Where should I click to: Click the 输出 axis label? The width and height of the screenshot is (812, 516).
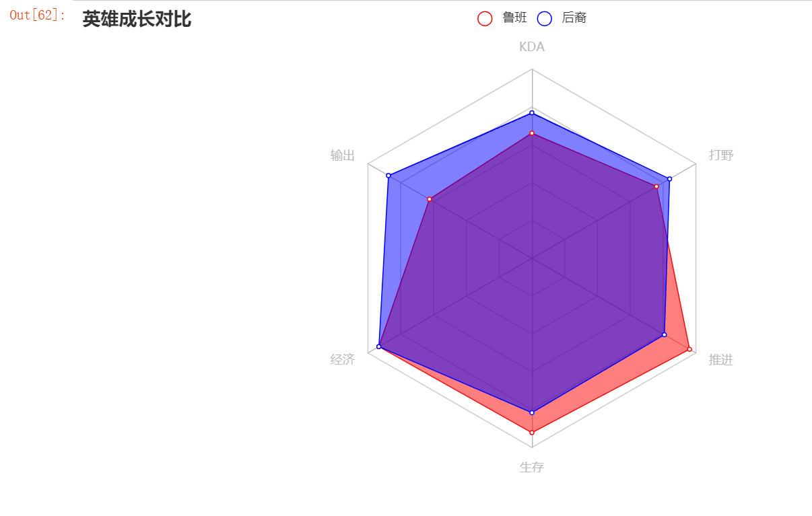point(343,155)
